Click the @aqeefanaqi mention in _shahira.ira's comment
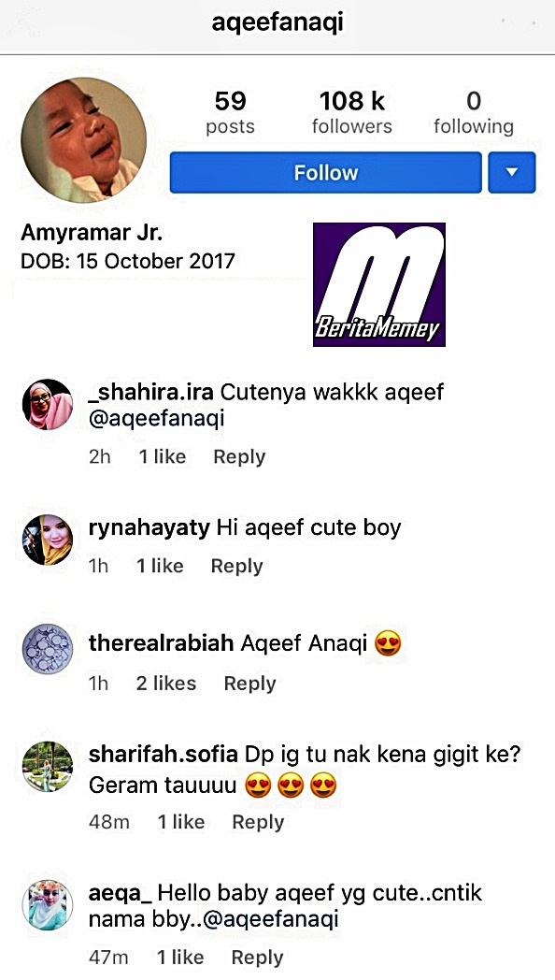The width and height of the screenshot is (555, 980). tap(157, 419)
